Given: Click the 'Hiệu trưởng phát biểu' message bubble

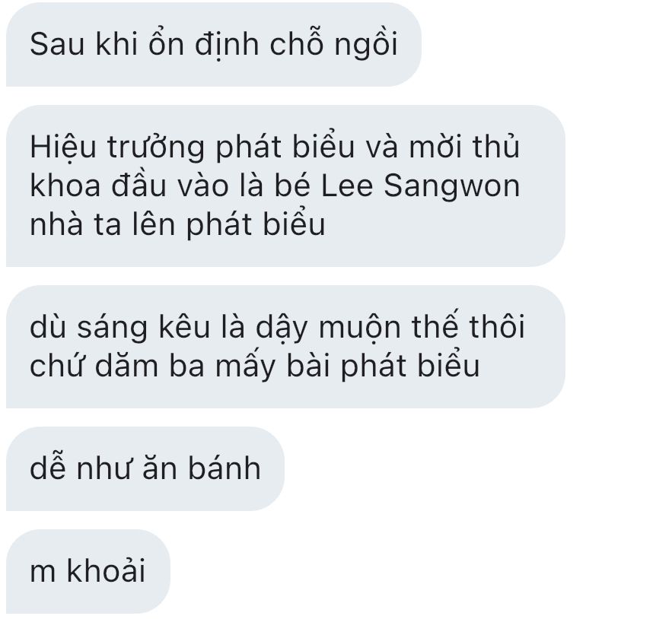Looking at the screenshot, I should pyautogui.click(x=285, y=186).
